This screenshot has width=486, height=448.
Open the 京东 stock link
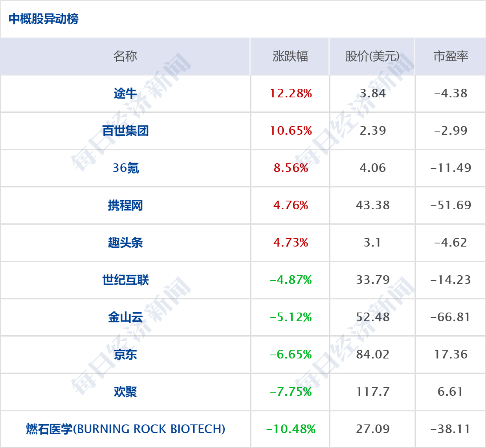pyautogui.click(x=125, y=355)
